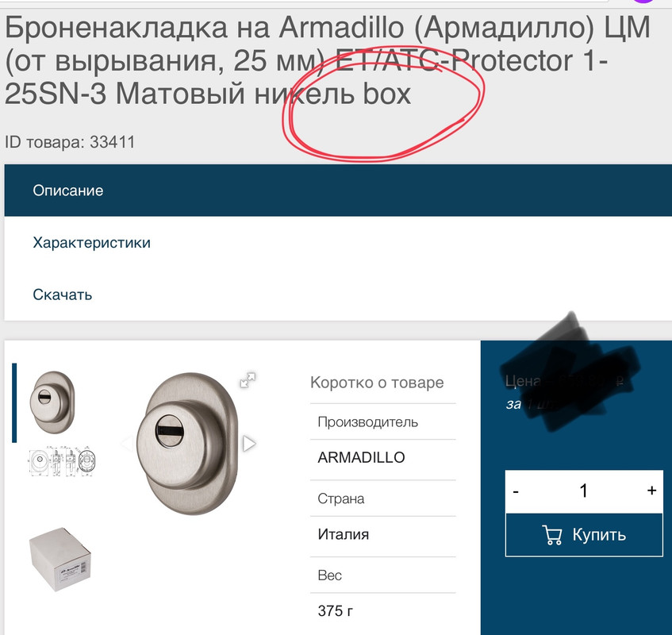
Task: Click the quantity input field
Action: [584, 491]
